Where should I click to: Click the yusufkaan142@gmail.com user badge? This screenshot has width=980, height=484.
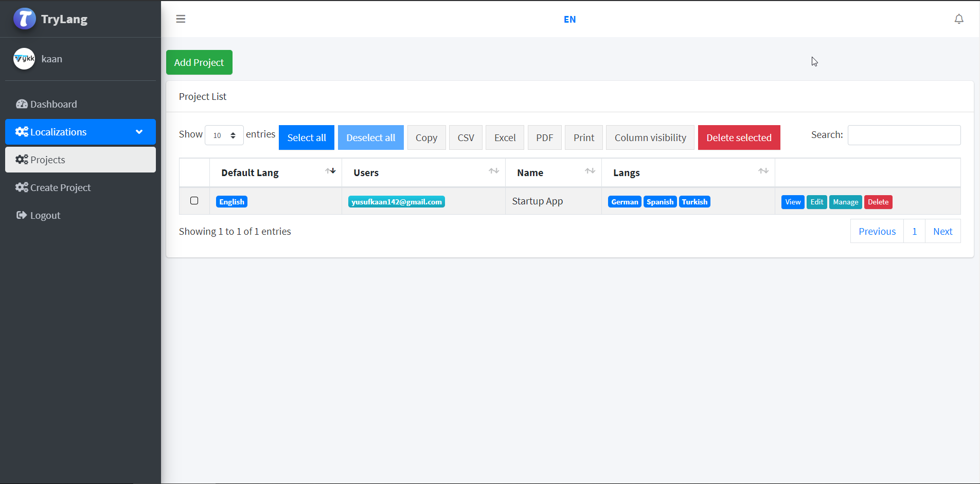coord(396,202)
